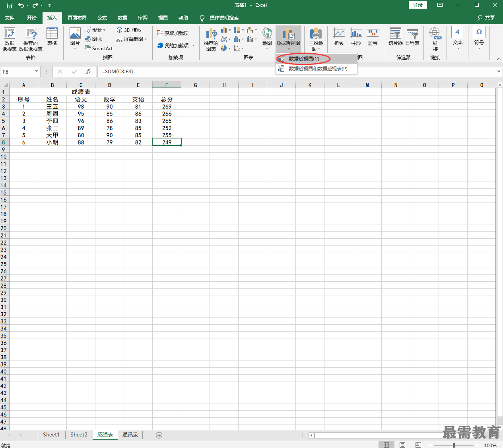Open 3D Map (三维地图) button
Screen dimensions: 503x448
pyautogui.click(x=316, y=39)
